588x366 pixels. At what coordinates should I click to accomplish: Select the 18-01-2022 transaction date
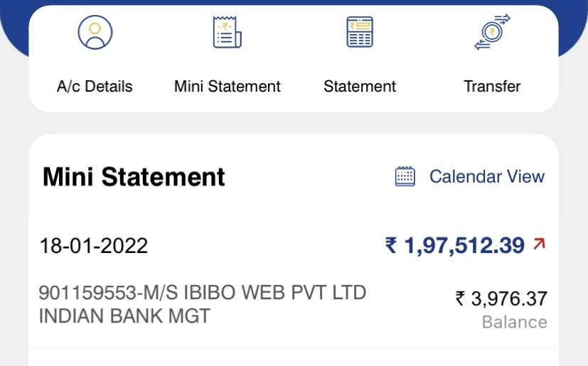click(94, 246)
